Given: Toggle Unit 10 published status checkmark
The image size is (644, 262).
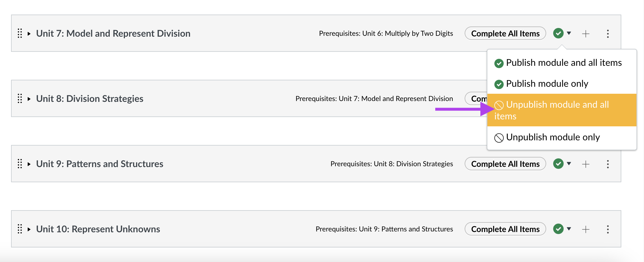Looking at the screenshot, I should pyautogui.click(x=558, y=229).
